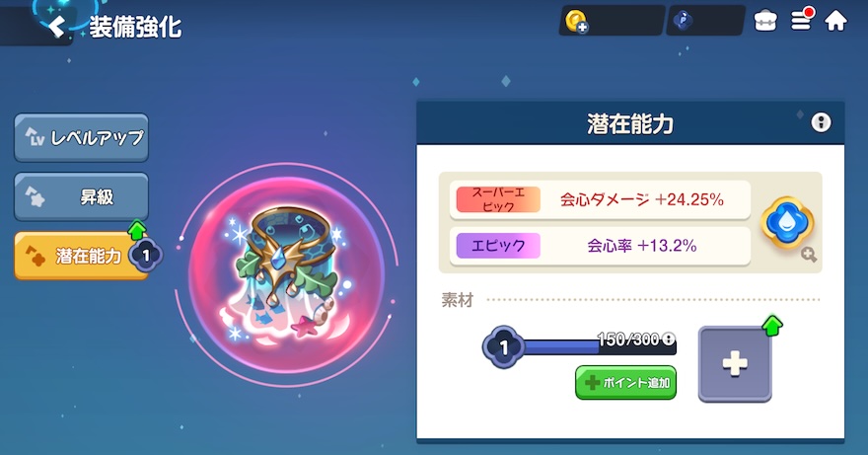Tap the level 1 badge on progress bar
This screenshot has width=868, height=455.
pos(503,347)
